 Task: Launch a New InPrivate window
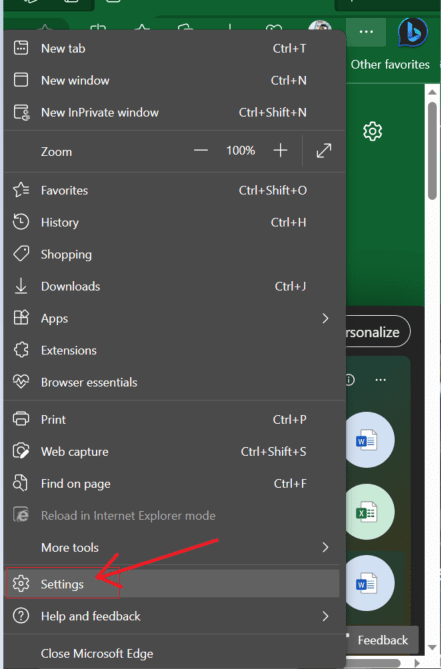[174, 112]
